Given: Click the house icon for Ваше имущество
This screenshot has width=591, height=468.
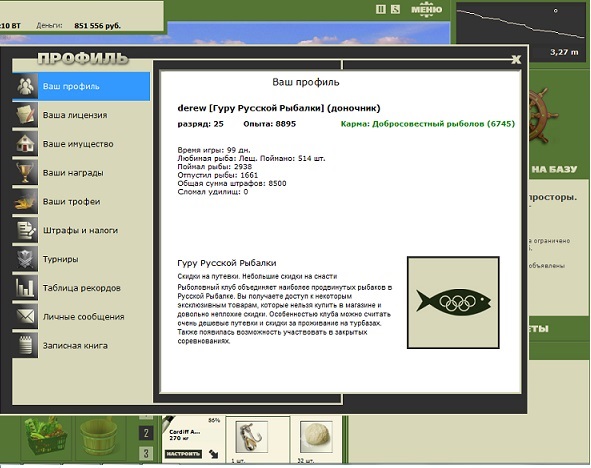Looking at the screenshot, I should coord(25,144).
